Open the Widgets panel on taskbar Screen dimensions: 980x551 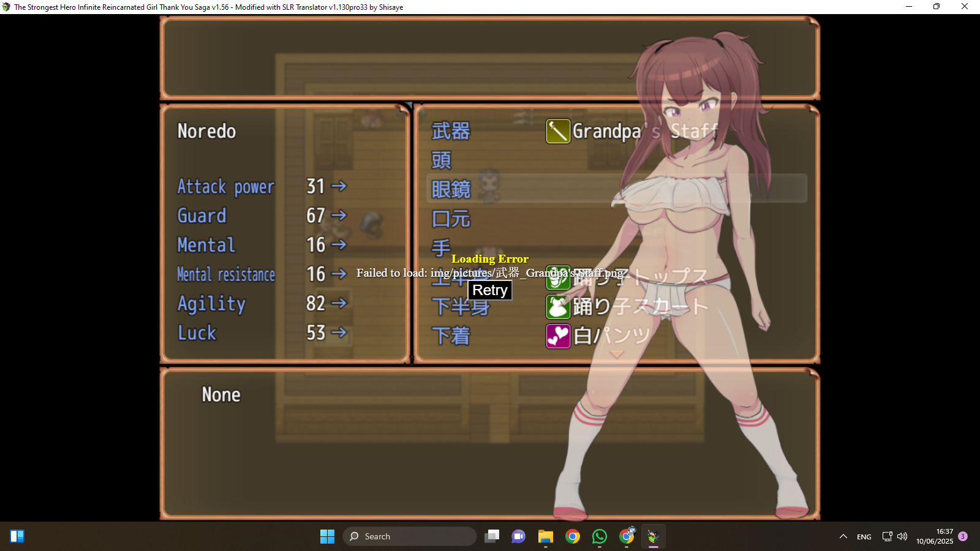17,536
